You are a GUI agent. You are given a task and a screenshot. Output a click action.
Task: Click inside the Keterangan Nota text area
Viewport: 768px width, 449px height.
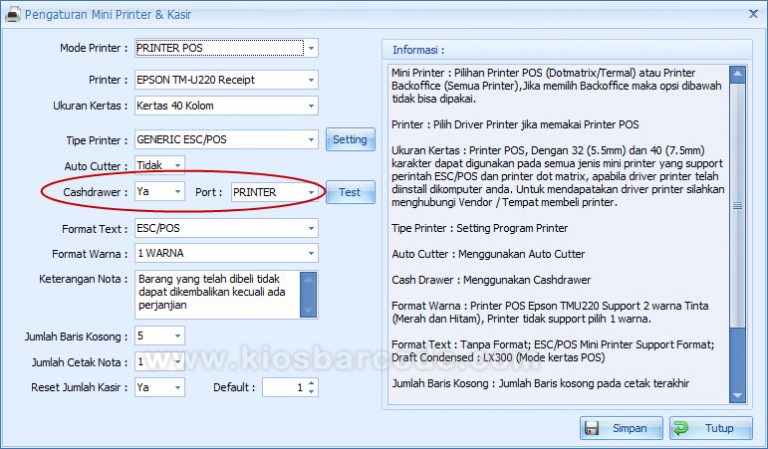tap(217, 295)
